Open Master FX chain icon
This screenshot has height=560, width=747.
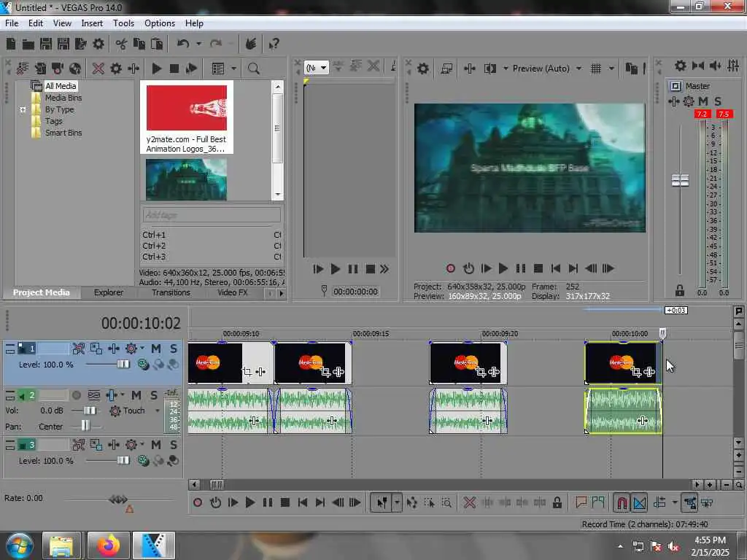673,101
